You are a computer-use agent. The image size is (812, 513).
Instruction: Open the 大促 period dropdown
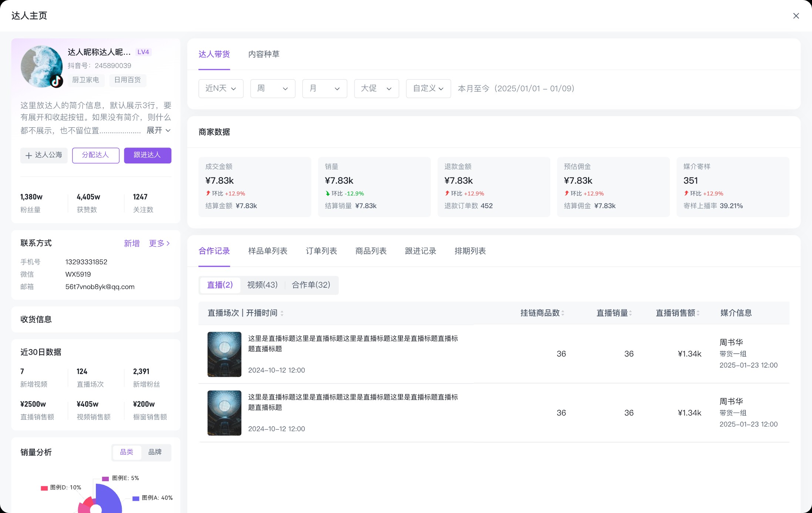376,88
